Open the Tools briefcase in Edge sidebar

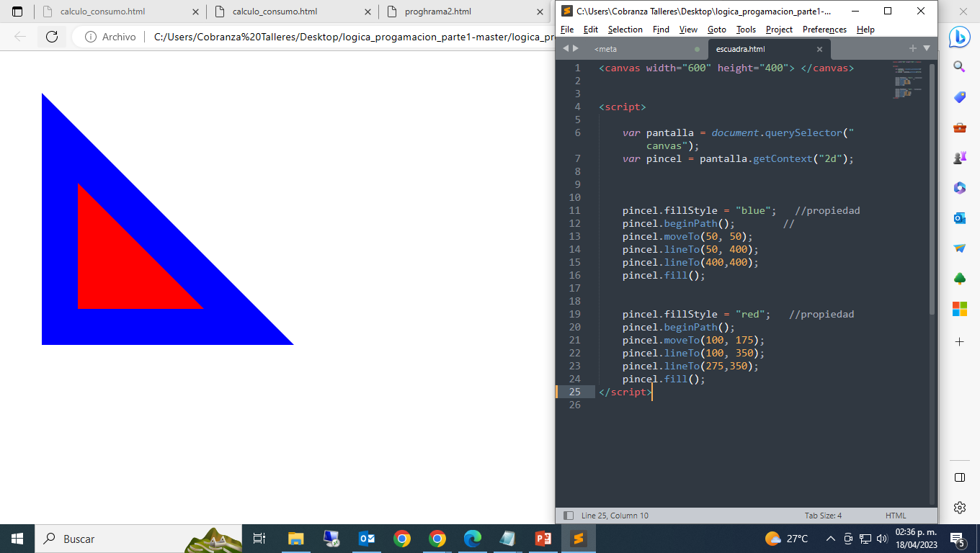(x=959, y=127)
